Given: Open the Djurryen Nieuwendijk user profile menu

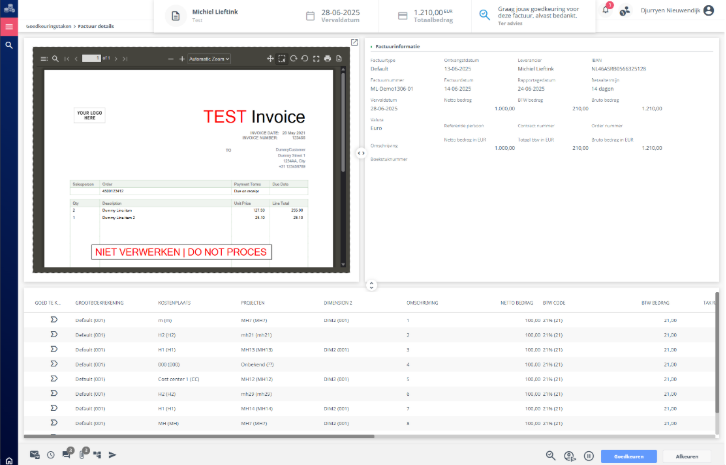Looking at the screenshot, I should (677, 10).
